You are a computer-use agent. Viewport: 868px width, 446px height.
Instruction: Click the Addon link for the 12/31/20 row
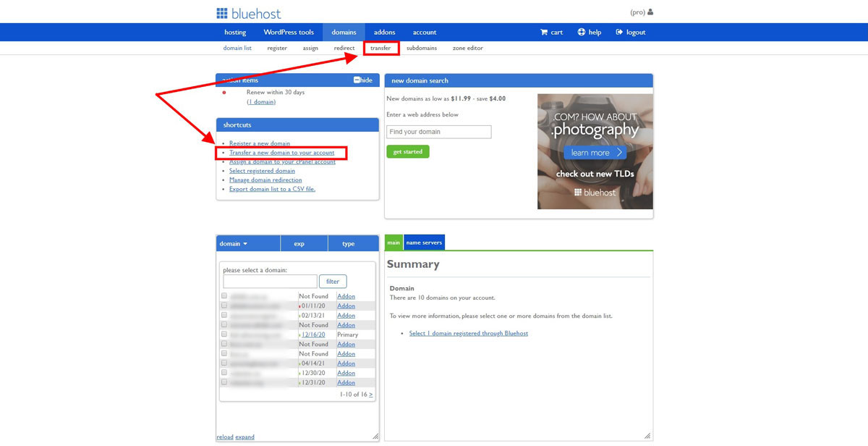[346, 382]
